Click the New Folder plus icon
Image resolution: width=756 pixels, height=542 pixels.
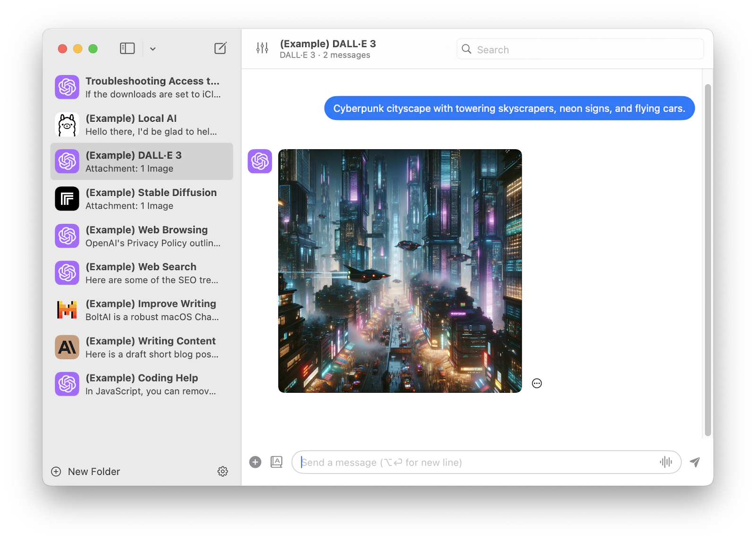56,472
